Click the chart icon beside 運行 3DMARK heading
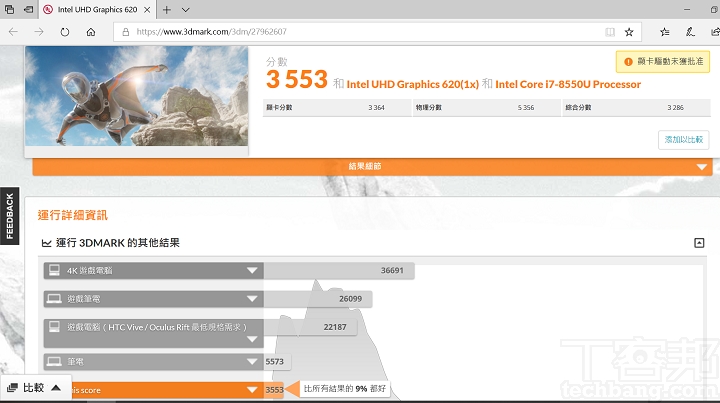 point(46,243)
